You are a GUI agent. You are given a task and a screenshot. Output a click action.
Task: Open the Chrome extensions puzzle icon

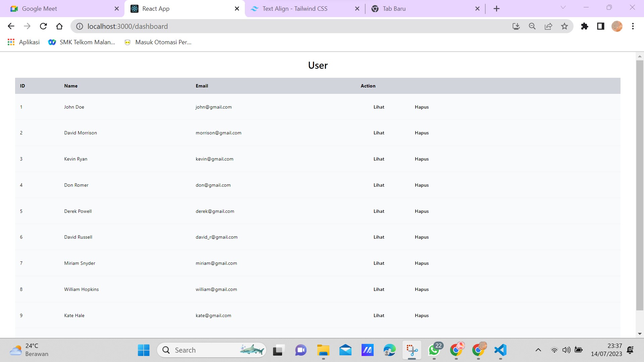(x=585, y=26)
